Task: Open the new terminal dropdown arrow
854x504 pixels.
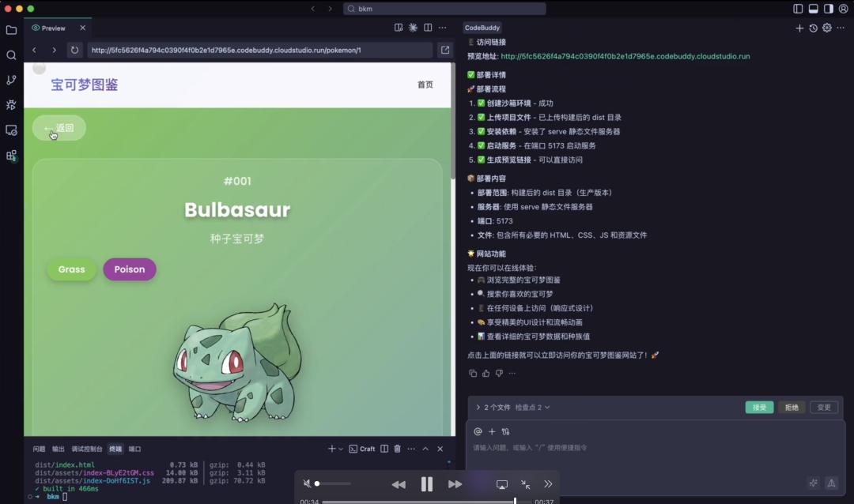Action: pos(341,449)
